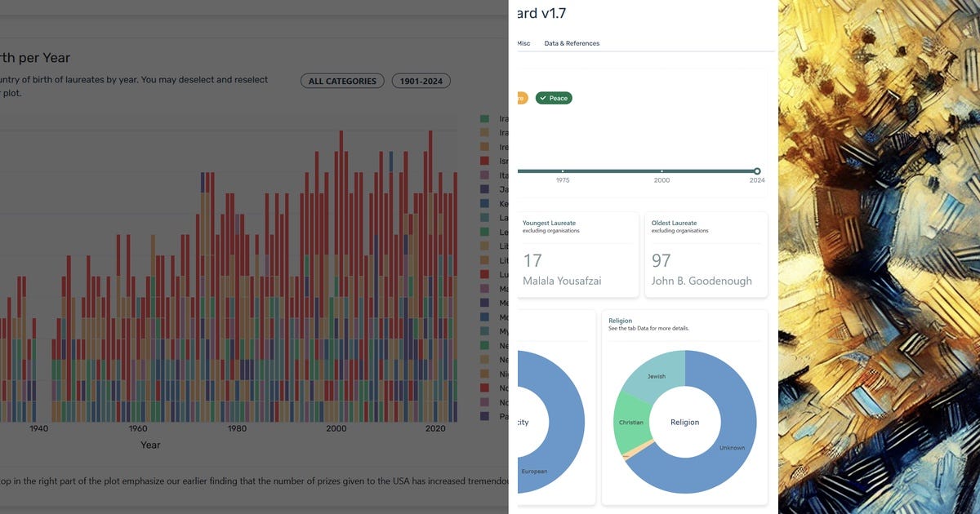Click the ALL CATEGORIES button
The height and width of the screenshot is (514, 980).
pos(342,80)
